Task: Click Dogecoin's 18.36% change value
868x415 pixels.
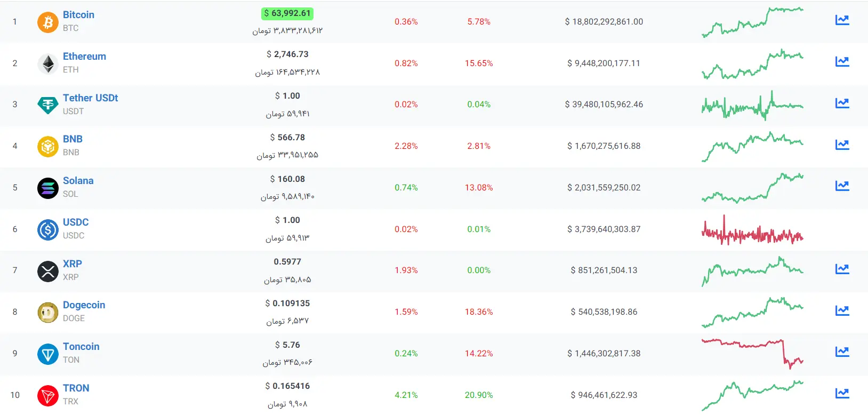Action: [479, 312]
